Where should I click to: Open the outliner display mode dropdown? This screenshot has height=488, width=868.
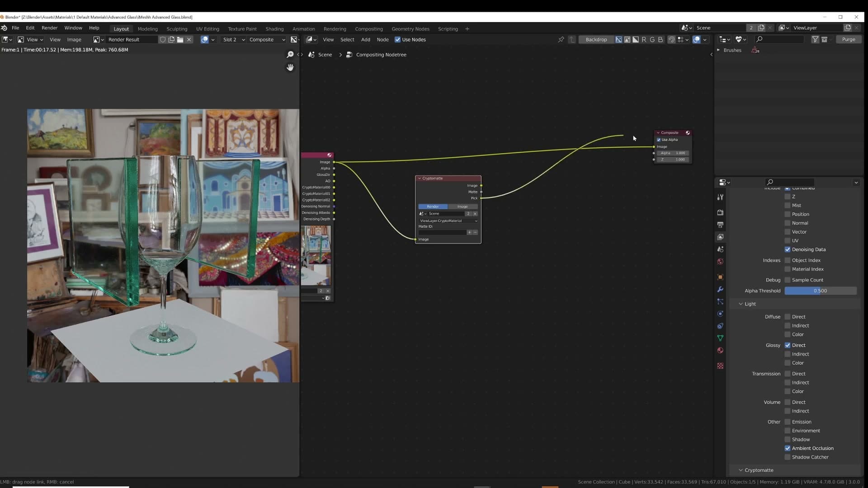[x=725, y=40]
